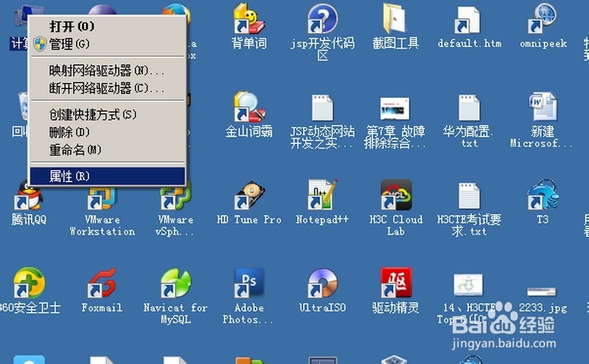This screenshot has width=589, height=364.
Task: Launch the T3 shortcut icon
Action: (543, 195)
